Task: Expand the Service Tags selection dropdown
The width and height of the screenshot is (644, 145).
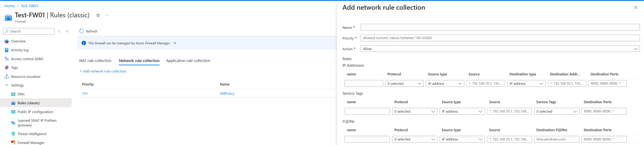Action: click(556, 111)
